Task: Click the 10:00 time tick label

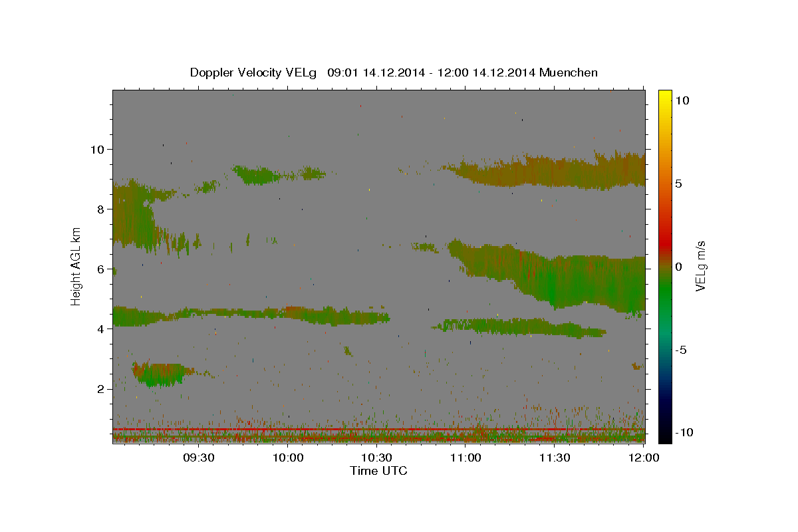Action: pyautogui.click(x=288, y=458)
